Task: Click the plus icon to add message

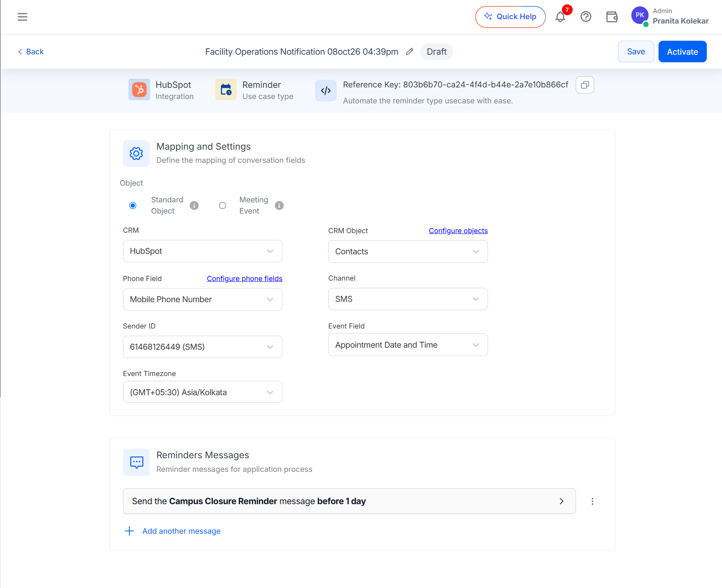Action: pyautogui.click(x=129, y=531)
